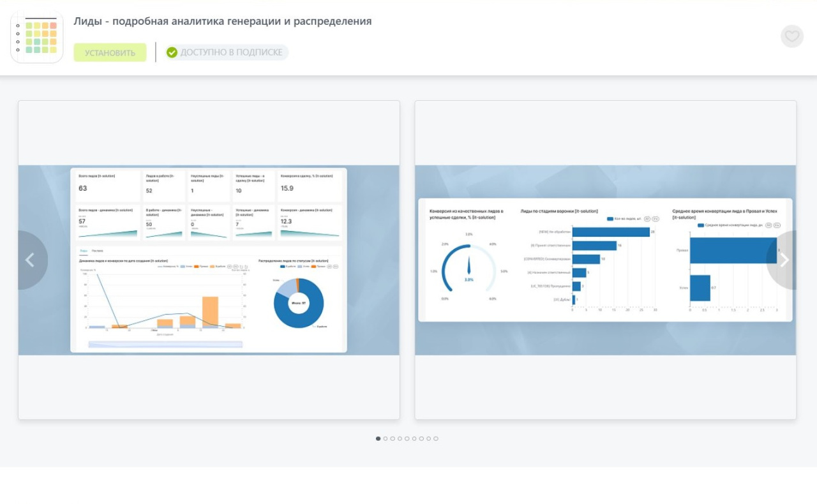Select the last carousel pagination dot
The image size is (817, 504).
(x=436, y=439)
